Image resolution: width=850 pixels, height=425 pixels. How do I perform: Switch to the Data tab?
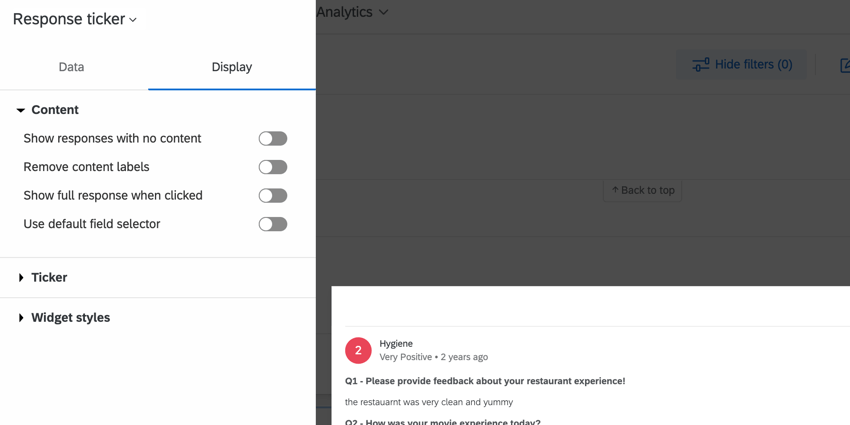pos(72,67)
